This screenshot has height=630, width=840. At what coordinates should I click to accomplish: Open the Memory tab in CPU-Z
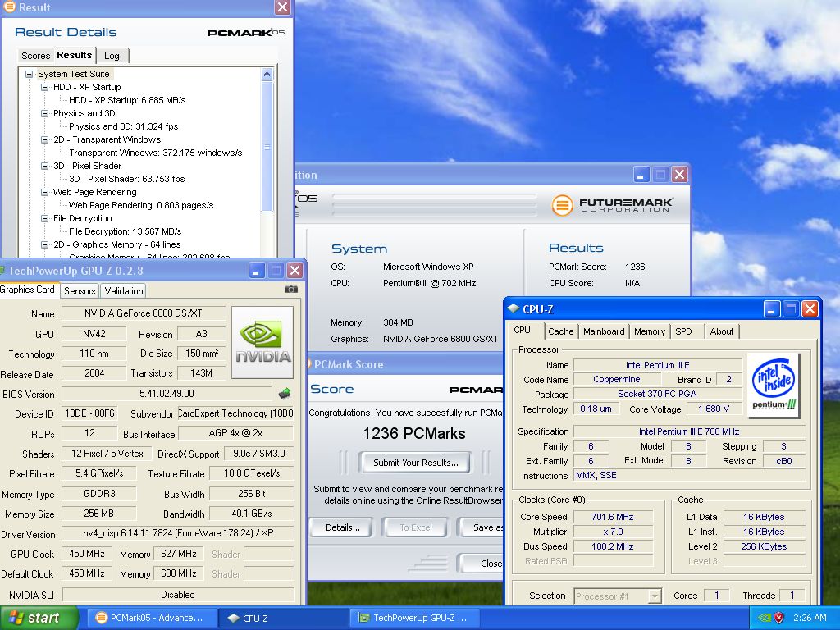(650, 331)
